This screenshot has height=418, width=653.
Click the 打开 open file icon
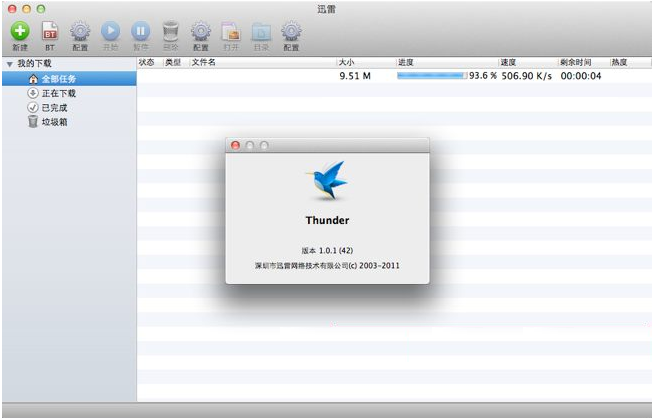(231, 31)
